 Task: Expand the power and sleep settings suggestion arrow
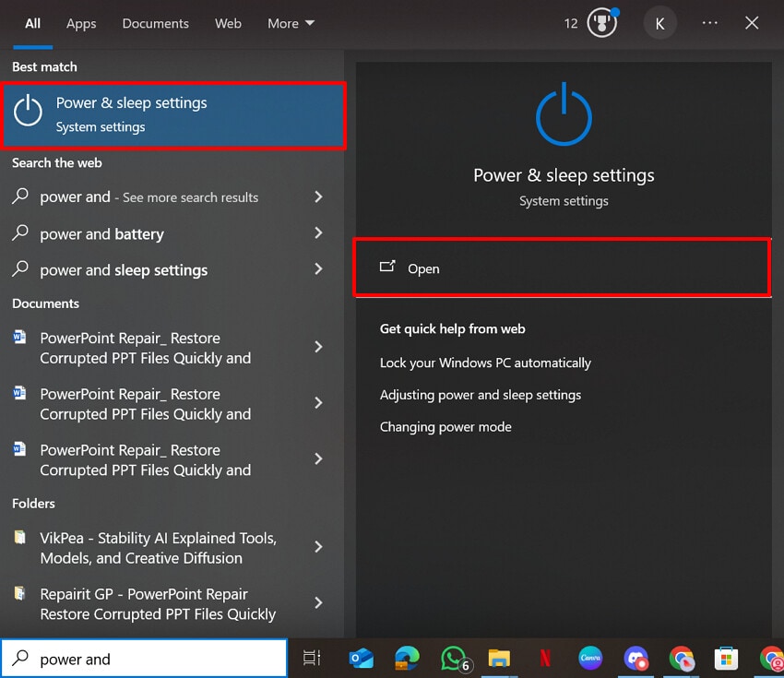pyautogui.click(x=318, y=269)
